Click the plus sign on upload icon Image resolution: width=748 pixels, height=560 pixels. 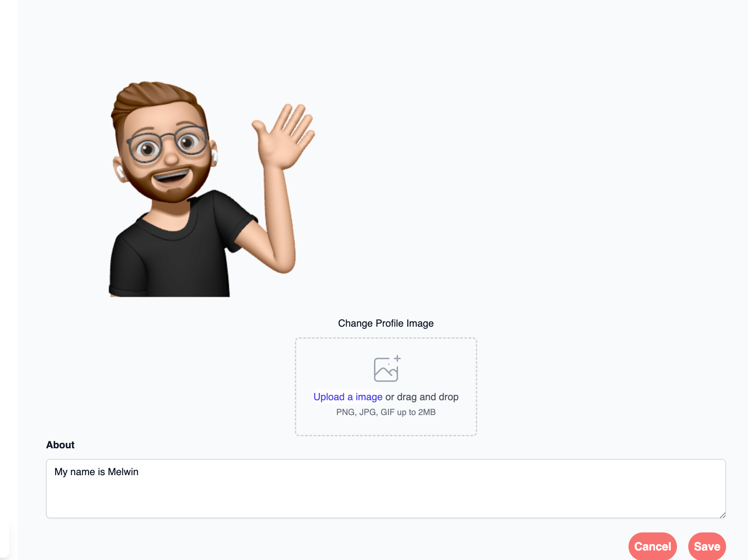[397, 358]
